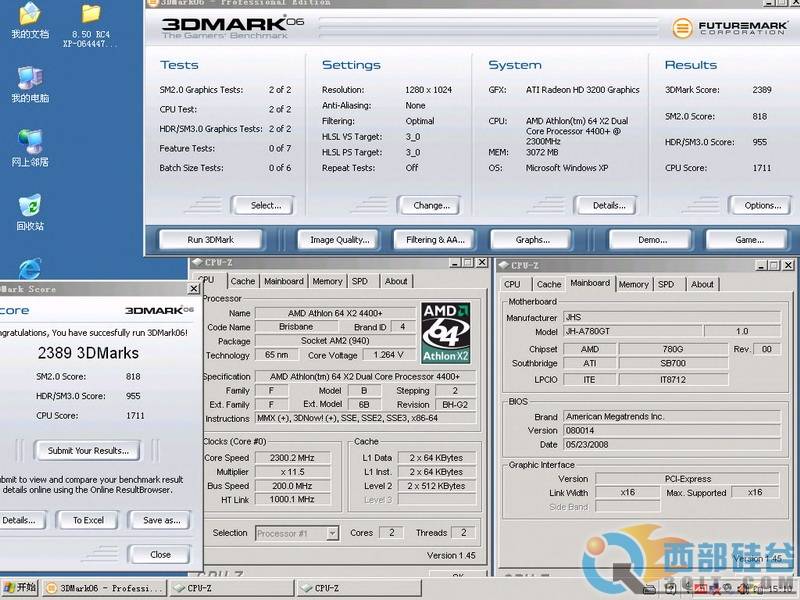
Task: Switch to the CPU tab in the motherboard CPU-Z window
Action: [x=512, y=284]
